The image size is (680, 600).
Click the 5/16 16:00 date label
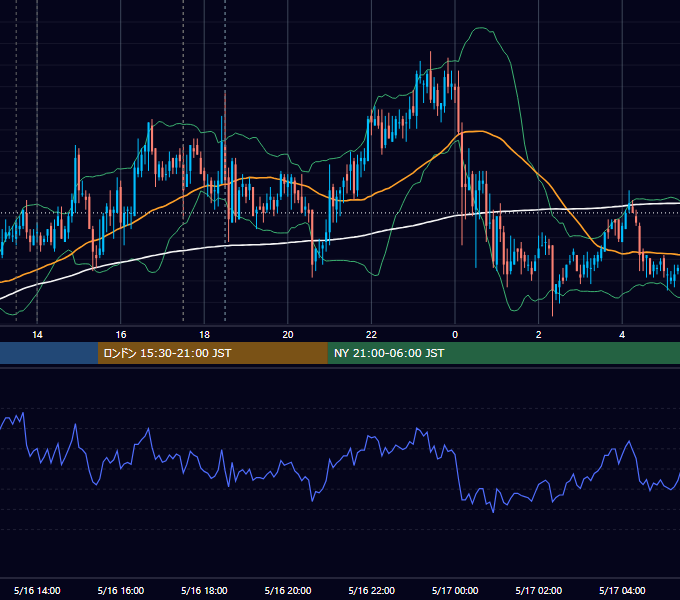pyautogui.click(x=121, y=590)
